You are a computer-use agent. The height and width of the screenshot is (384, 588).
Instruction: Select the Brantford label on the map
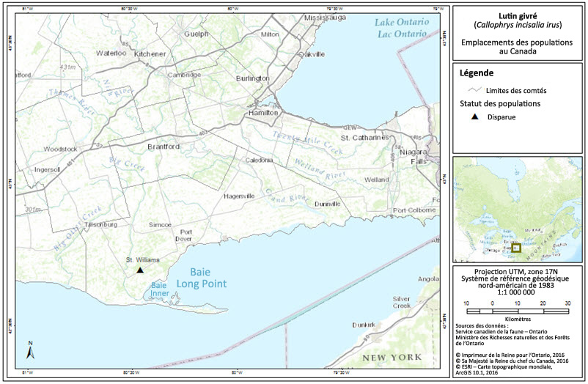(x=163, y=147)
